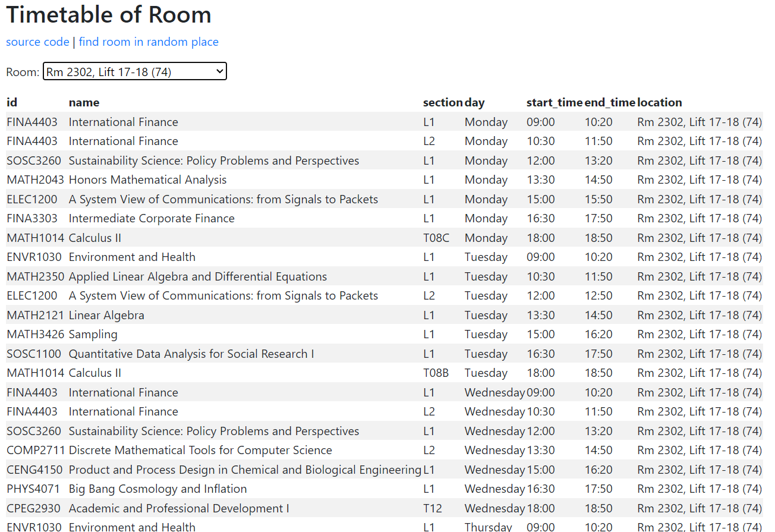The image size is (775, 532).
Task: Select the CPEG2930 course id cell
Action: tap(34, 508)
